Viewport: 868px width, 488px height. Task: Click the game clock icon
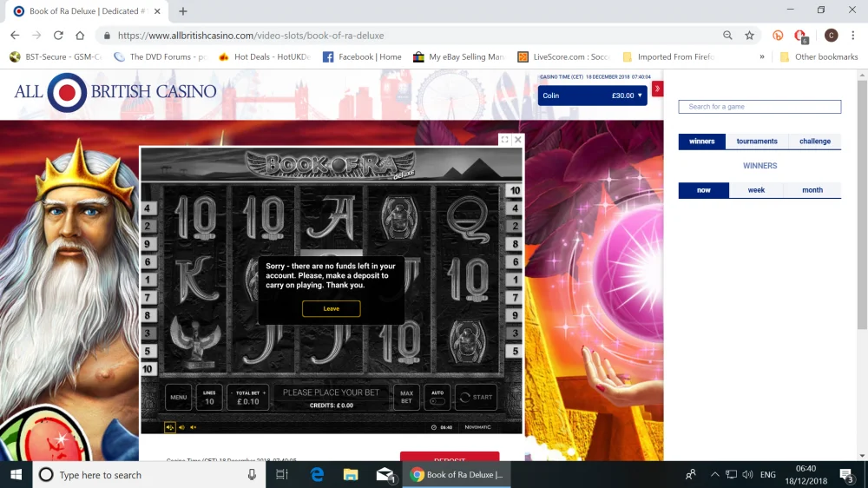(434, 427)
